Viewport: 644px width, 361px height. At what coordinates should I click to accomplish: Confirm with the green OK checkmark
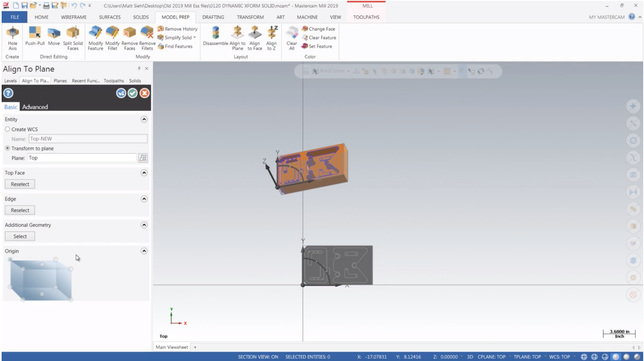point(133,93)
